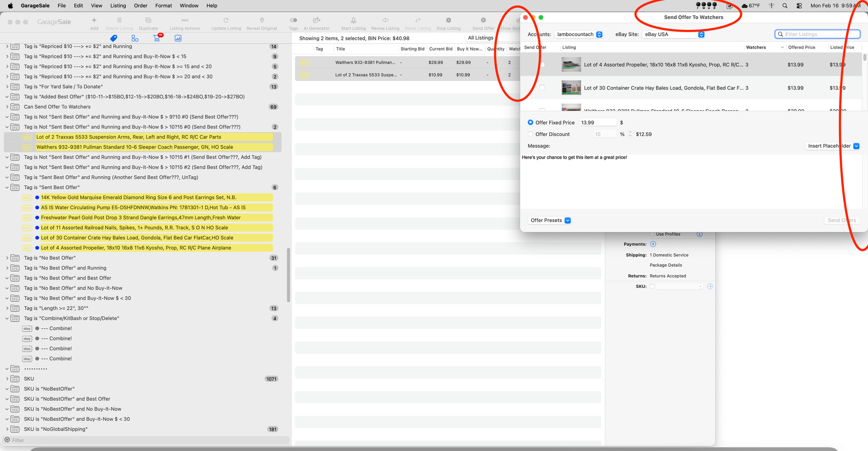The width and height of the screenshot is (868, 451).
Task: Open the Accounts dropdown showing lambocountach
Action: pyautogui.click(x=579, y=34)
